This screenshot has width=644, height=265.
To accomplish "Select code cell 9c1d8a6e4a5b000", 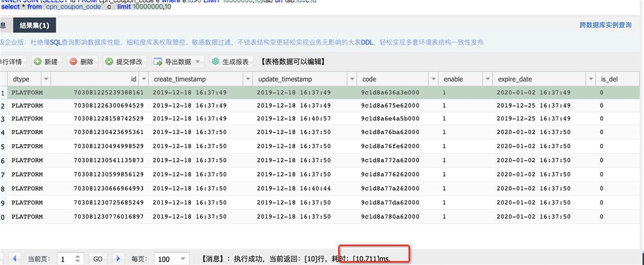I will [390, 119].
